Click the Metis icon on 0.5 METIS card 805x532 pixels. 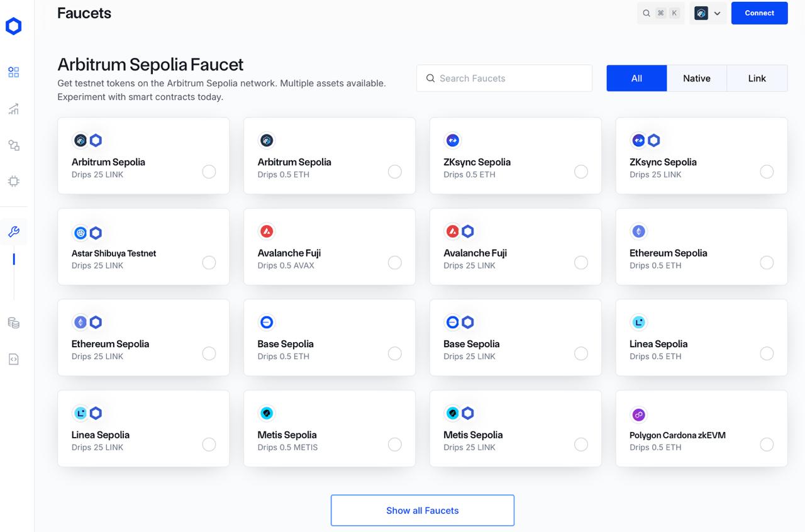point(267,413)
